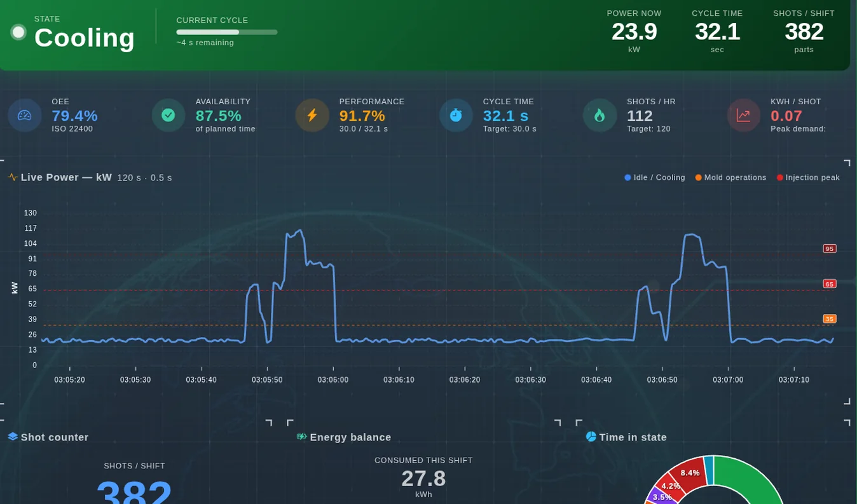Image resolution: width=857 pixels, height=504 pixels.
Task: Click the 03:07:10 time axis label
Action: tap(794, 380)
